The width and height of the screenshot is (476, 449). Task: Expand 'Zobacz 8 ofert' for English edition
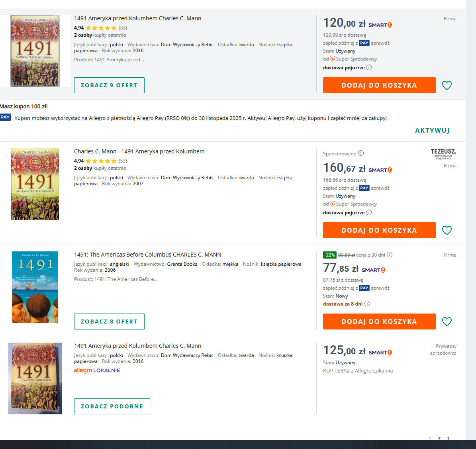[109, 322]
